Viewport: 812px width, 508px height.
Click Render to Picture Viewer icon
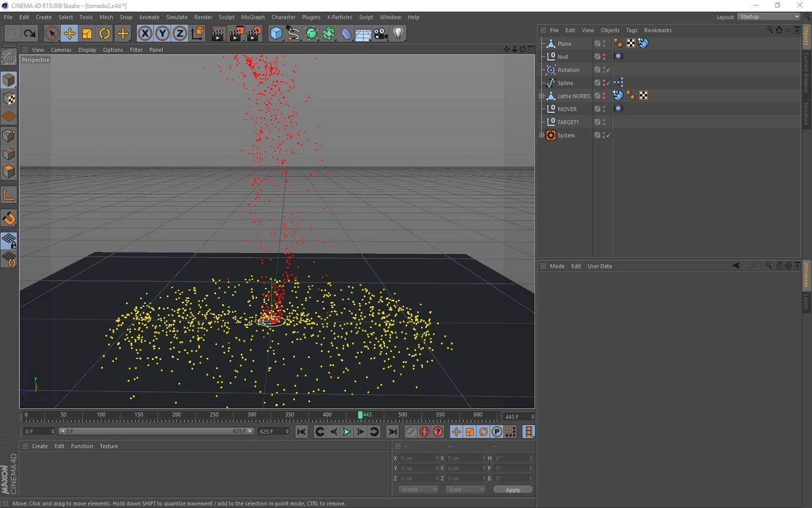pyautogui.click(x=236, y=34)
